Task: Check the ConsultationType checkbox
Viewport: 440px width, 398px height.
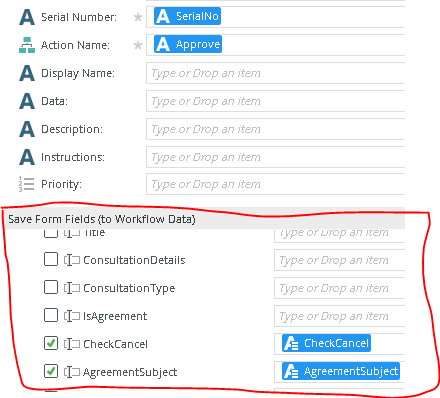Action: 51,287
